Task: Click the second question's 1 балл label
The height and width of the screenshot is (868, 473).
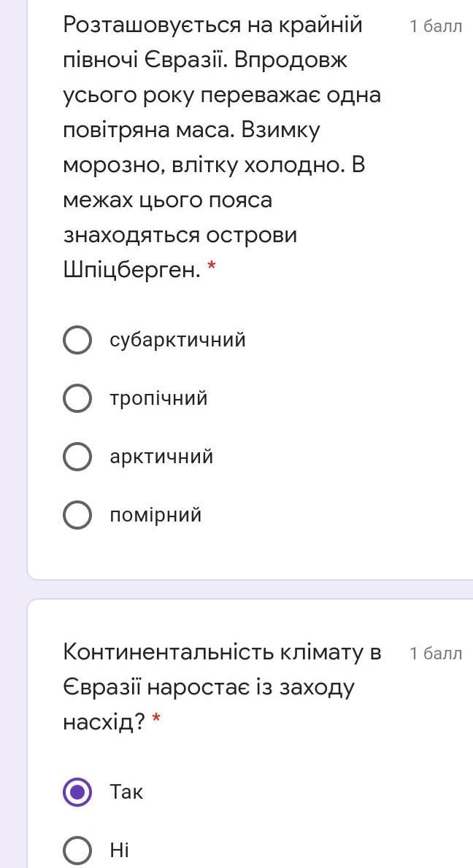Action: [436, 654]
